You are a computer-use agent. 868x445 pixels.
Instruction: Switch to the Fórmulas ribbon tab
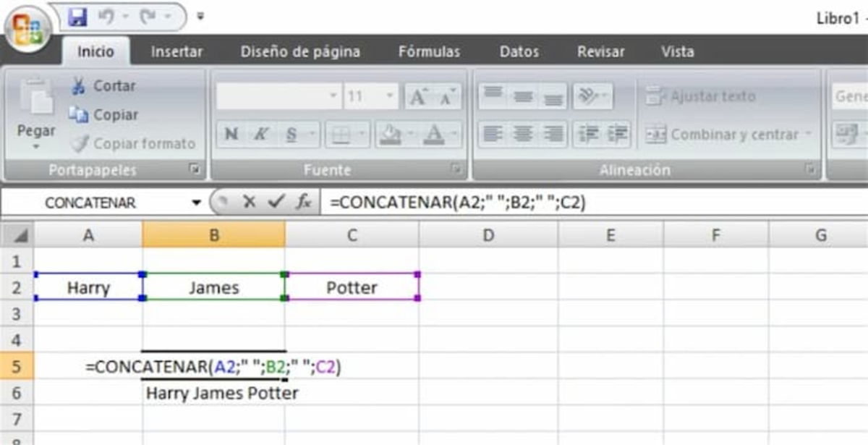[428, 51]
